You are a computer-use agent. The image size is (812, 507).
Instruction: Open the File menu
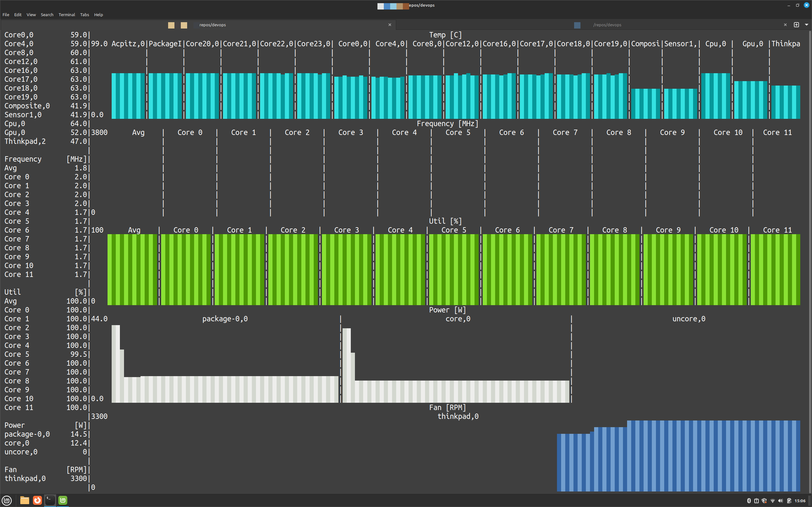pyautogui.click(x=6, y=15)
